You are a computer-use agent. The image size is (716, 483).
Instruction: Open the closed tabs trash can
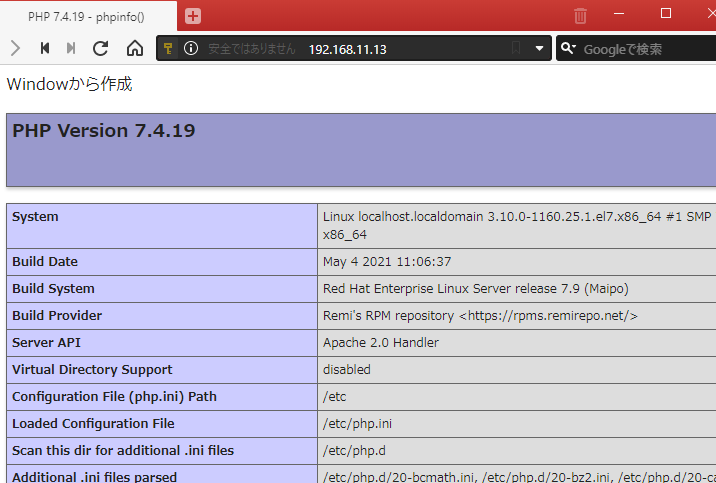(x=580, y=16)
